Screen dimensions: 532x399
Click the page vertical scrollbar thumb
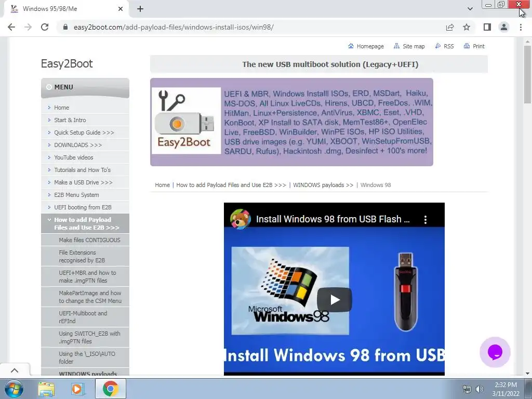click(x=527, y=75)
